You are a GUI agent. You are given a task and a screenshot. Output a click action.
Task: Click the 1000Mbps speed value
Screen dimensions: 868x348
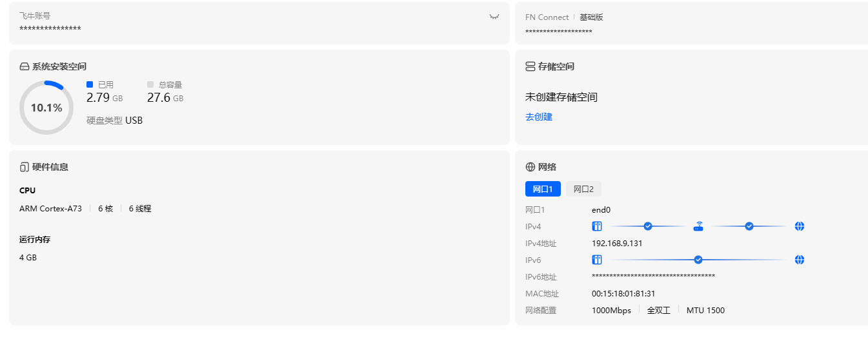(x=611, y=311)
